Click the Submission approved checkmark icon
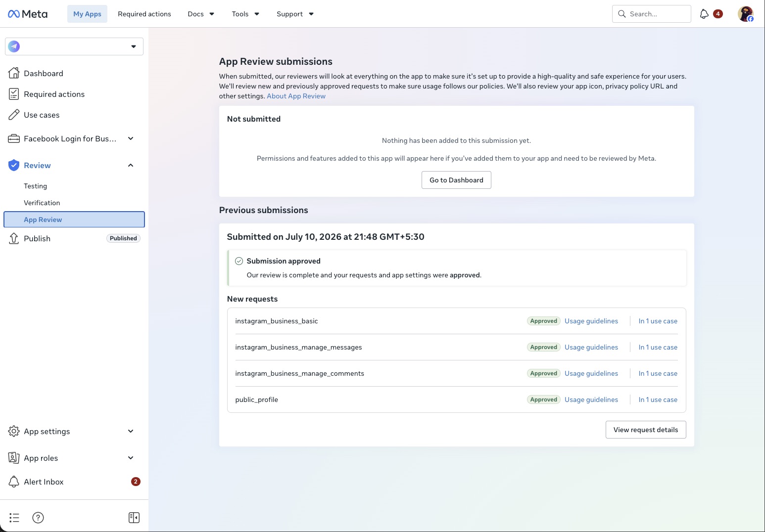This screenshot has width=765, height=532. coord(239,261)
